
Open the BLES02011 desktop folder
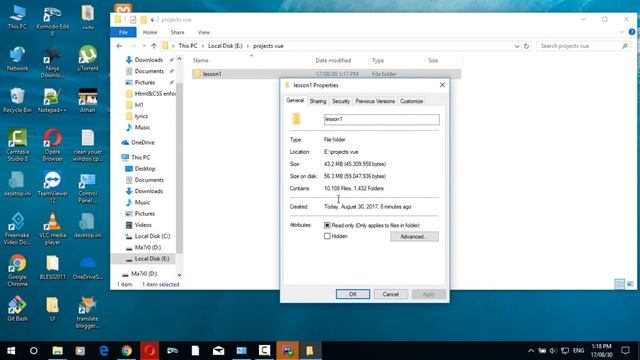pos(52,268)
